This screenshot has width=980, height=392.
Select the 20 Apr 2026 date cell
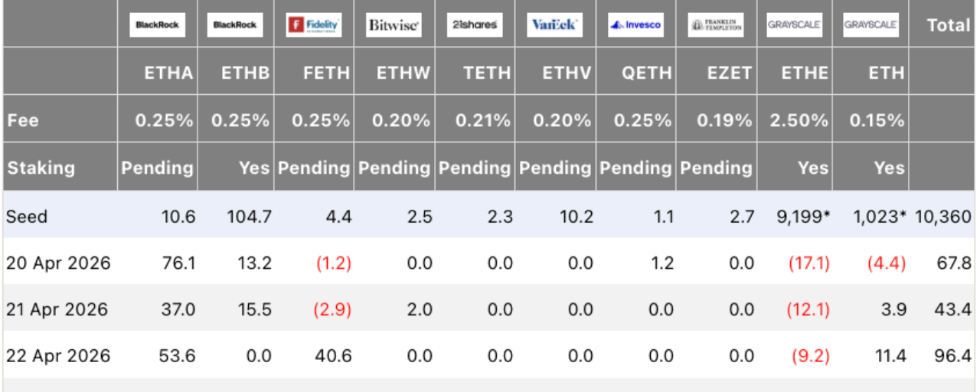58,263
